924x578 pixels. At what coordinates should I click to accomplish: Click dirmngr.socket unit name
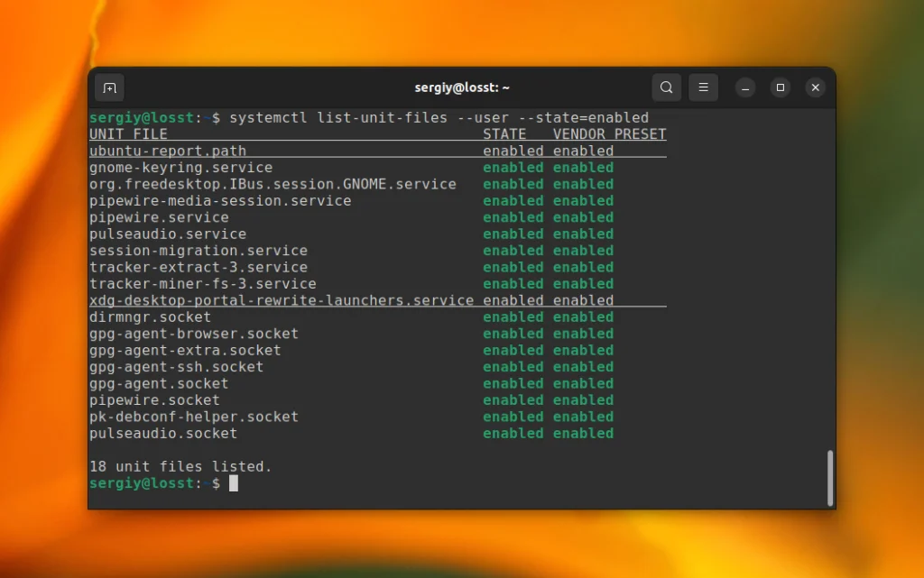point(151,317)
